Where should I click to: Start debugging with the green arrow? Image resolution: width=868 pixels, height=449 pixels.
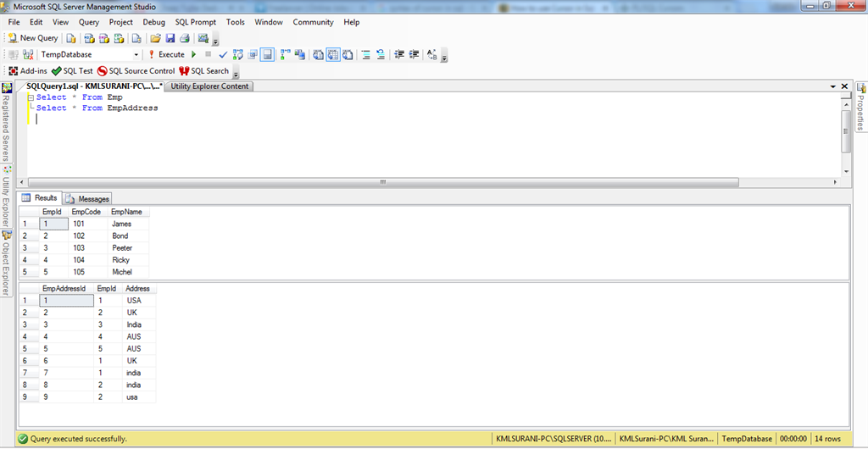193,55
